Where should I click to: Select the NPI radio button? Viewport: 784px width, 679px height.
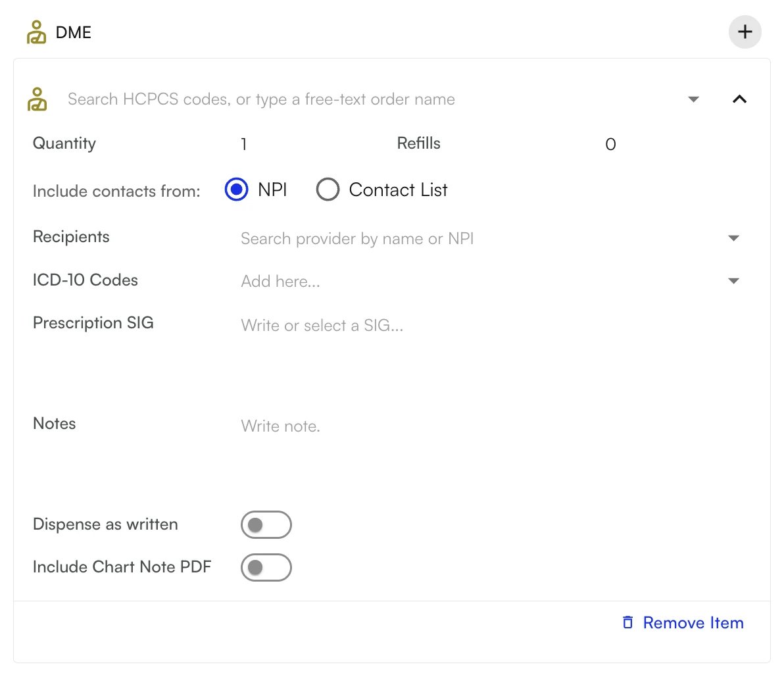[x=237, y=189]
